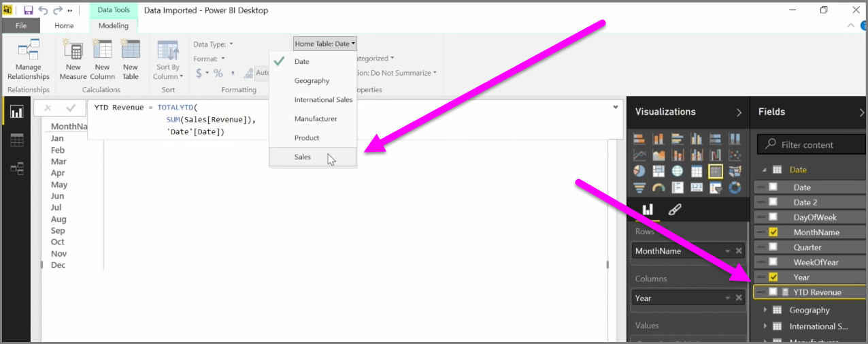Select the donut chart visualization
The image size is (868, 344).
(735, 187)
